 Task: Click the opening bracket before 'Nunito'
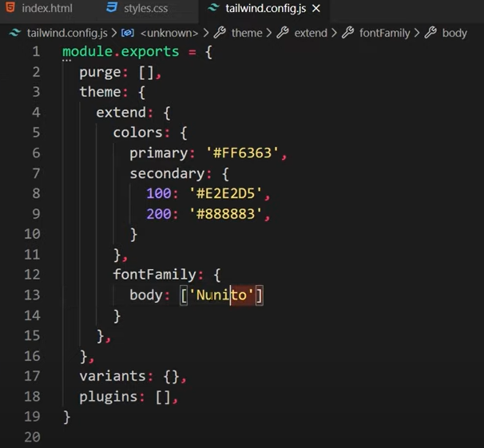pos(184,295)
